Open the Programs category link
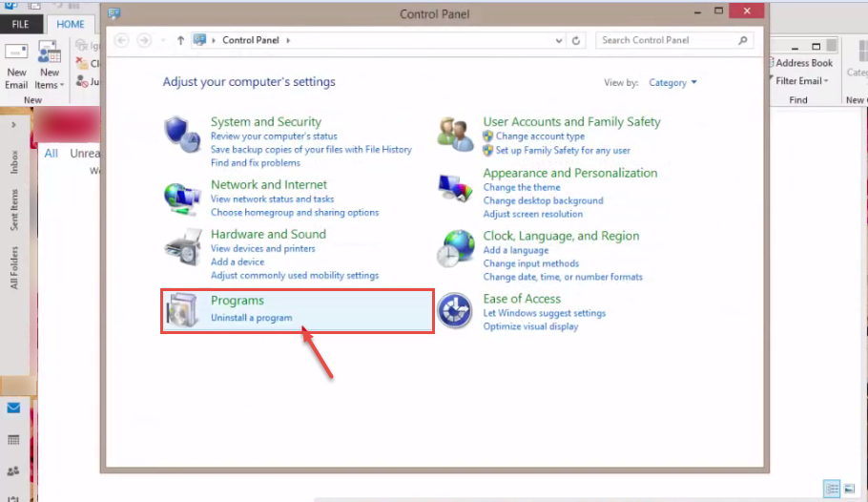The width and height of the screenshot is (868, 502). point(237,301)
